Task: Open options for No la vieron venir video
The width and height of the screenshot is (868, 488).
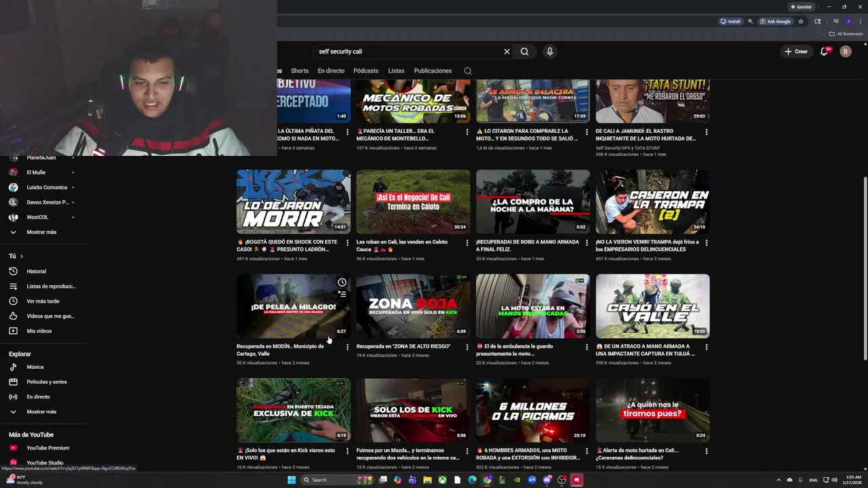Action: click(706, 243)
